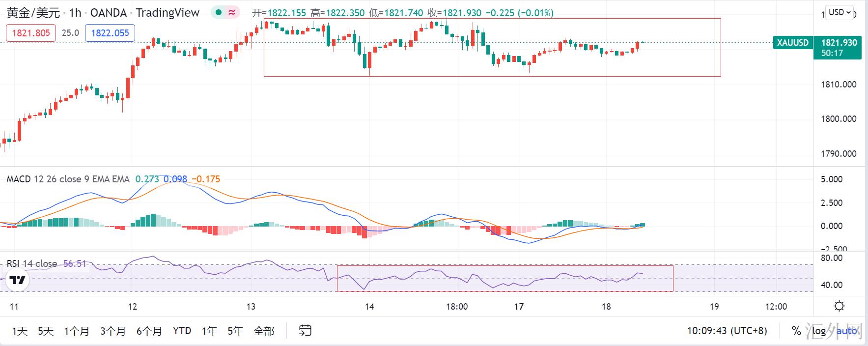This screenshot has width=868, height=346.
Task: Select the 全部 time range
Action: tap(264, 331)
